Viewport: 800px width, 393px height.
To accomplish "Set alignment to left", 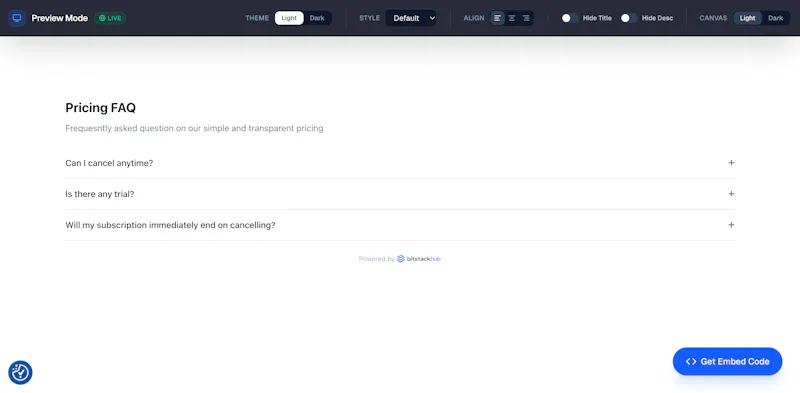I will (x=497, y=18).
